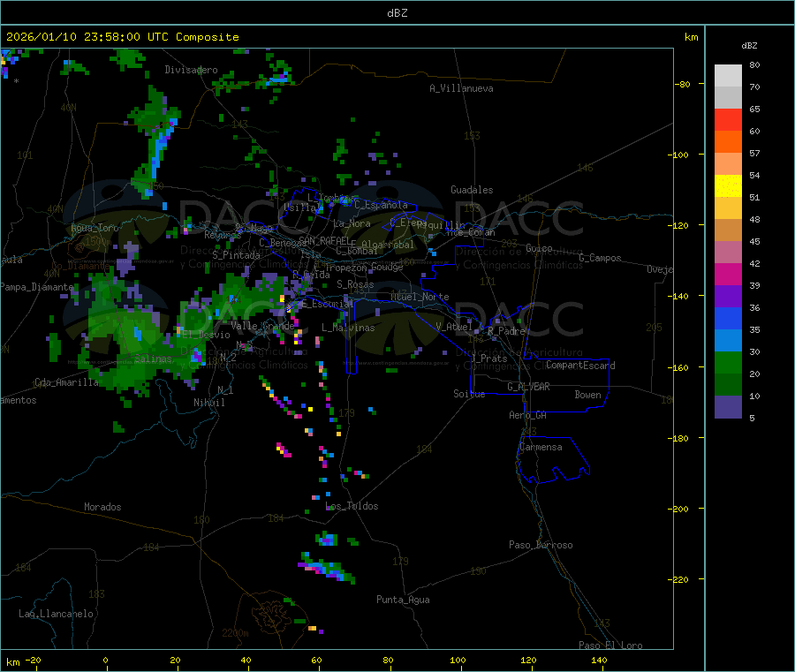
Task: Click the 0 km horizontal axis tick
Action: click(105, 660)
